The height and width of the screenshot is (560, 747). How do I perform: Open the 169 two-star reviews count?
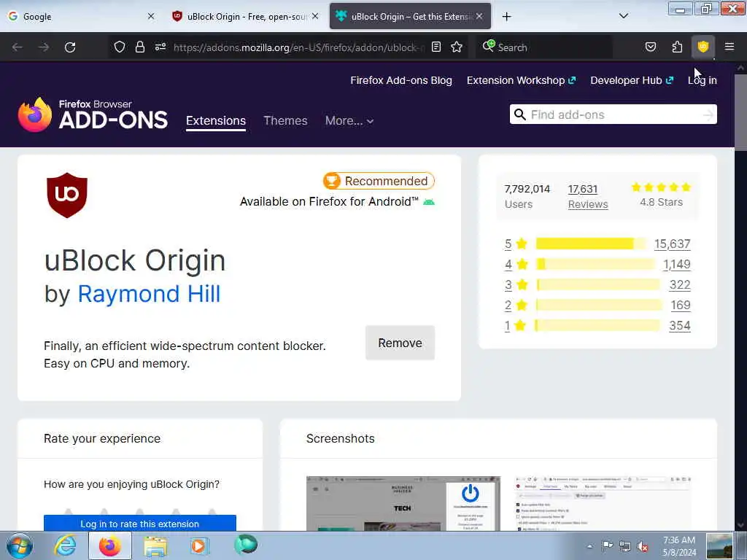point(681,306)
